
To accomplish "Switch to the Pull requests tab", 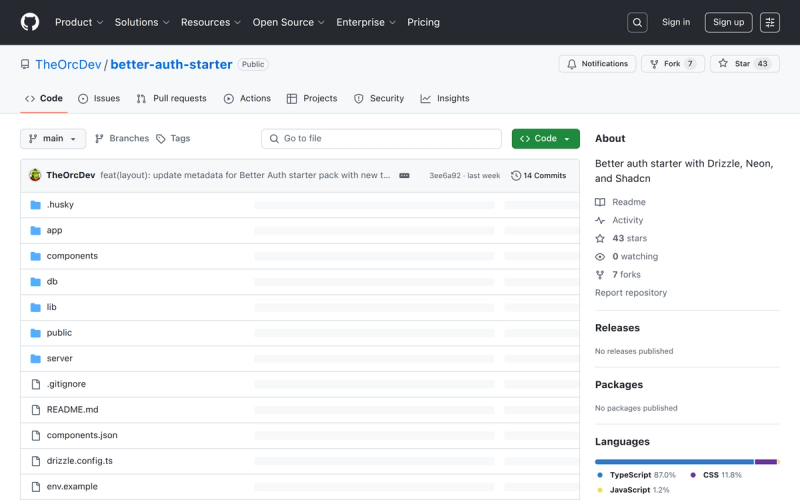I will [x=171, y=98].
